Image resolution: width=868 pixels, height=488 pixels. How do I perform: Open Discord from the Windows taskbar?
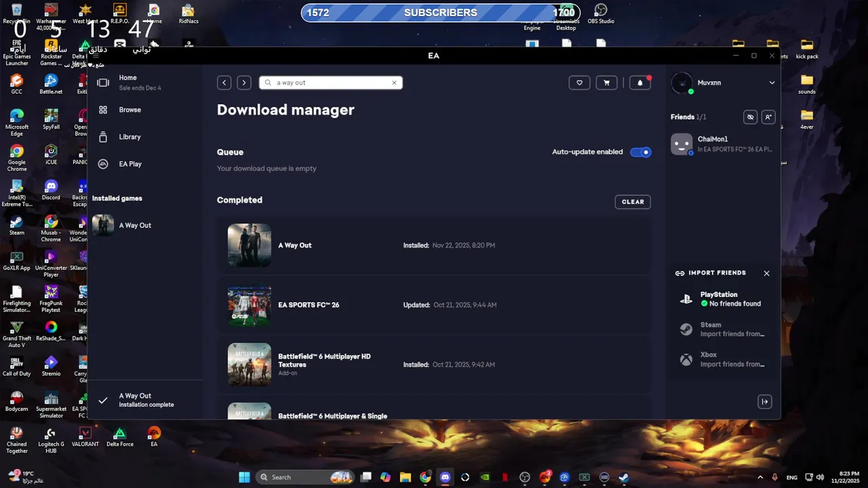tap(445, 477)
